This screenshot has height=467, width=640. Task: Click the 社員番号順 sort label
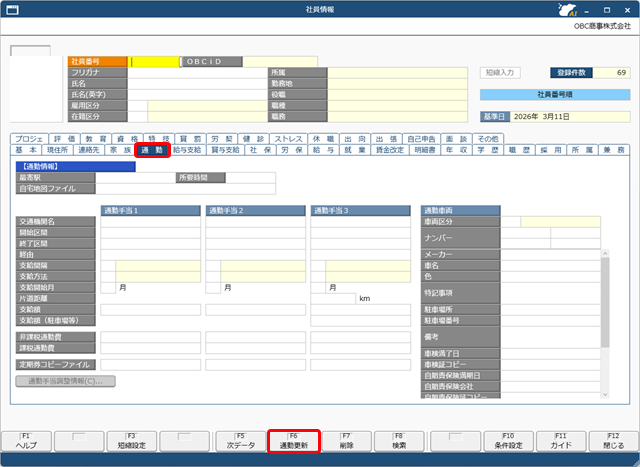click(x=554, y=96)
